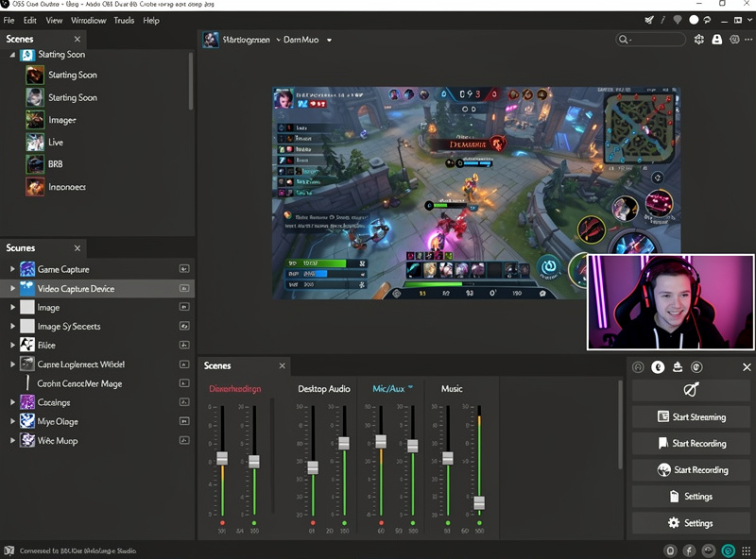756x559 pixels.
Task: Expand the Image source row
Action: coord(12,307)
